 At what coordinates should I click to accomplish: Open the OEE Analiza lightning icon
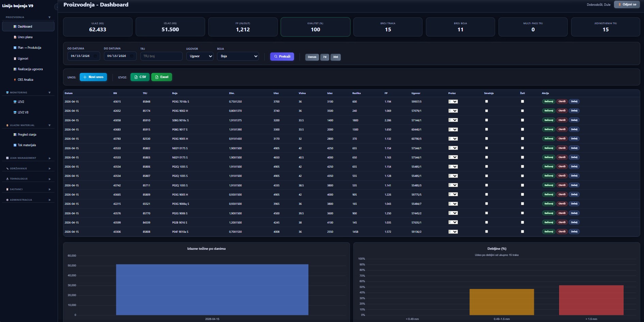click(15, 80)
